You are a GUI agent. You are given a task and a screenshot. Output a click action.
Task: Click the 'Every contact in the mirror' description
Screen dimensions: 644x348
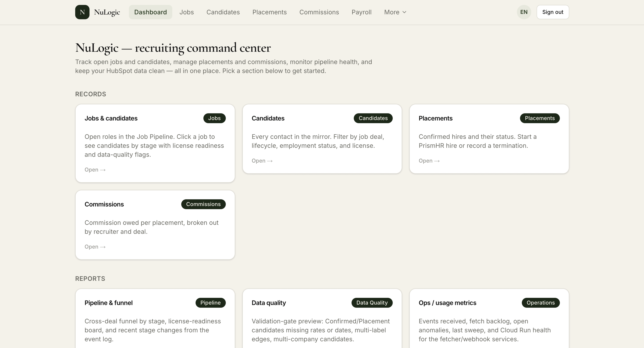click(318, 141)
